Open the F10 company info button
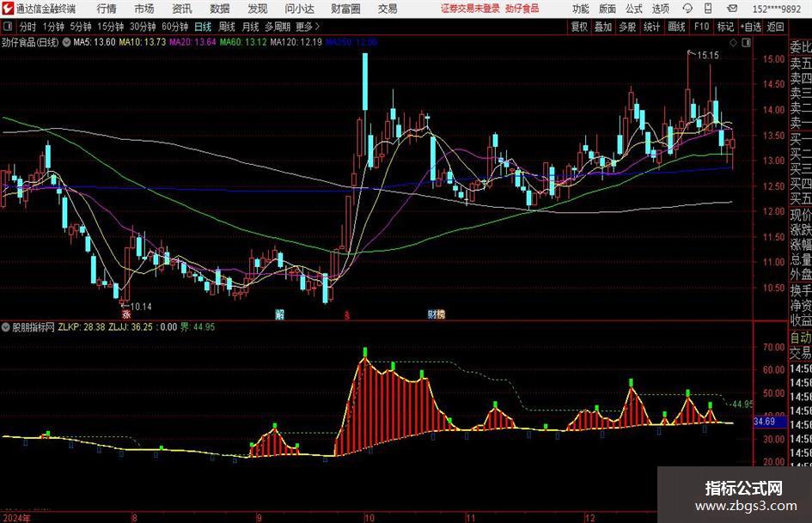 click(702, 27)
